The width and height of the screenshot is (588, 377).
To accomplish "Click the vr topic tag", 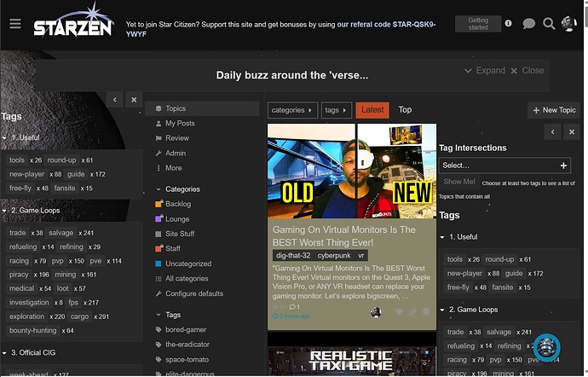I will (x=361, y=256).
